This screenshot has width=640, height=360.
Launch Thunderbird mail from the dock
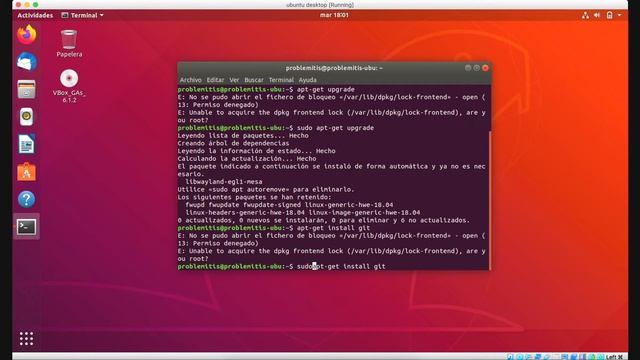point(27,62)
